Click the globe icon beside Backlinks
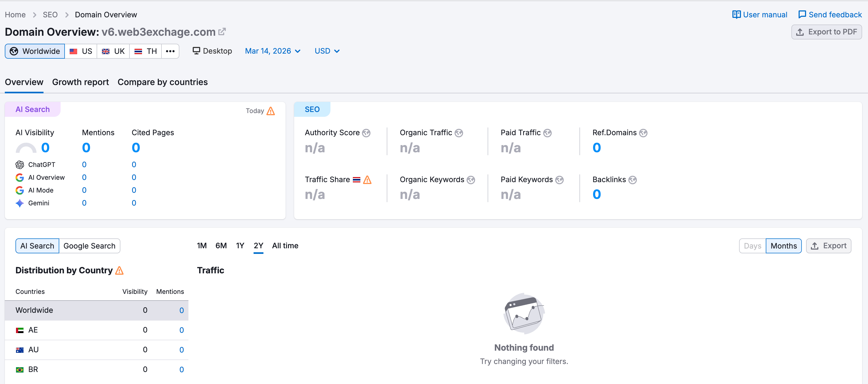 pyautogui.click(x=633, y=180)
